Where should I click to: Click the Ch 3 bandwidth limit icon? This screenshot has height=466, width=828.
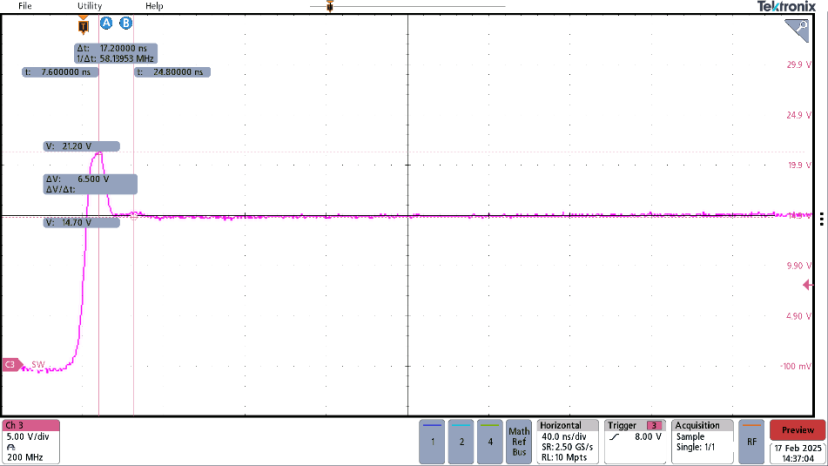point(11,448)
